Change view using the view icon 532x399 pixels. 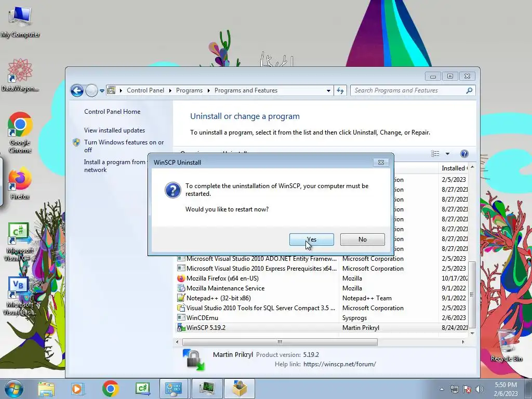435,154
